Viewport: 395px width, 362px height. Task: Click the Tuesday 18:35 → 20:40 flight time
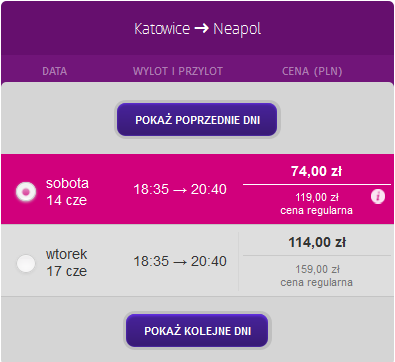click(180, 261)
